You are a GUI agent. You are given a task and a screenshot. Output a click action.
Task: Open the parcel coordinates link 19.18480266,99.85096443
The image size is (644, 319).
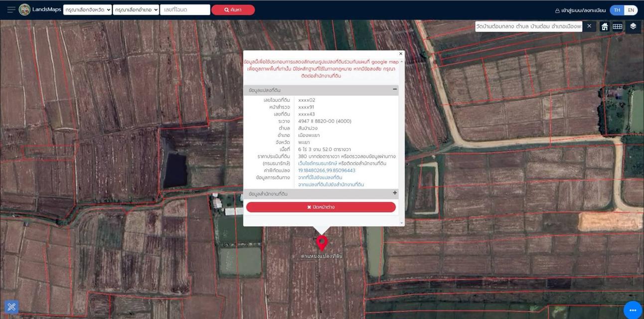[x=326, y=170]
